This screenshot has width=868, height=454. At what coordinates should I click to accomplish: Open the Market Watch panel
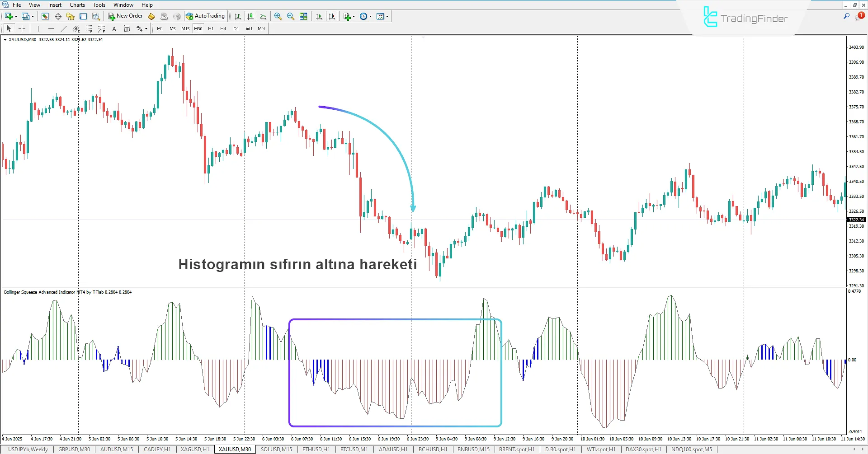pos(45,16)
